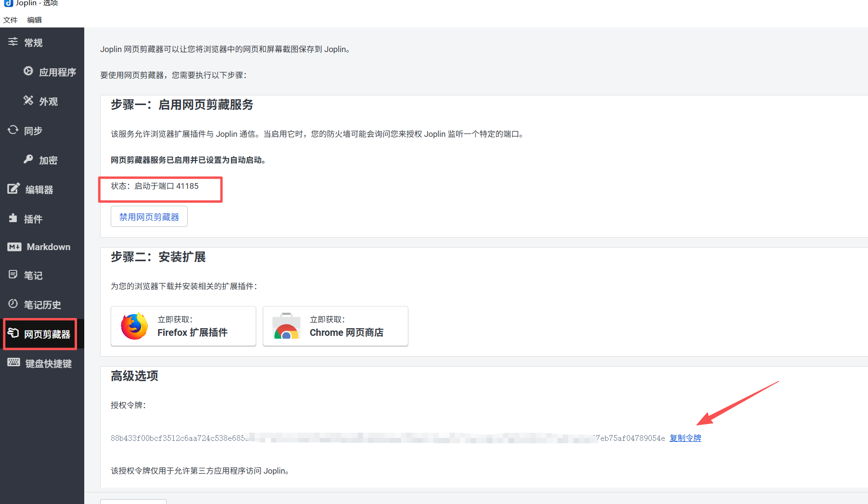
Task: Select the 笔记历史 settings section label
Action: [x=42, y=305]
